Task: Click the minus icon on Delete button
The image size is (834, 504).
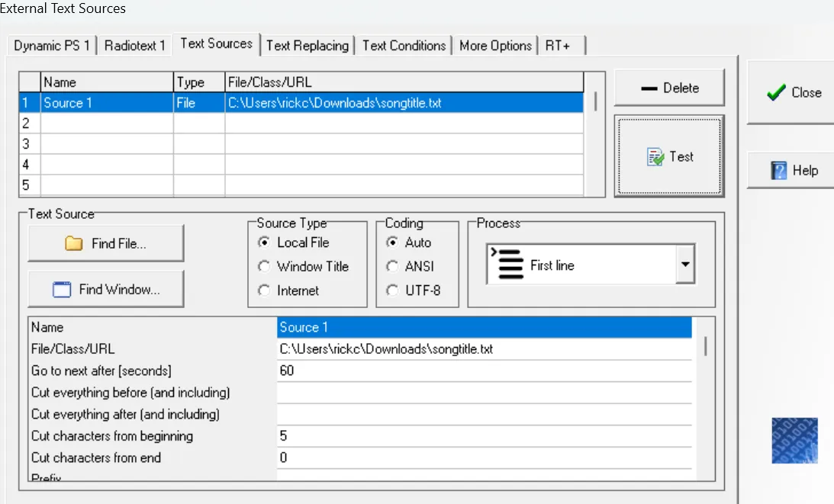Action: click(x=649, y=88)
